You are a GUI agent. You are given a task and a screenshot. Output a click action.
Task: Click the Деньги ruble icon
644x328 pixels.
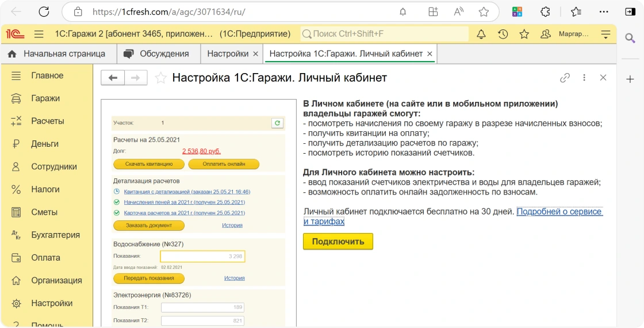[16, 144]
